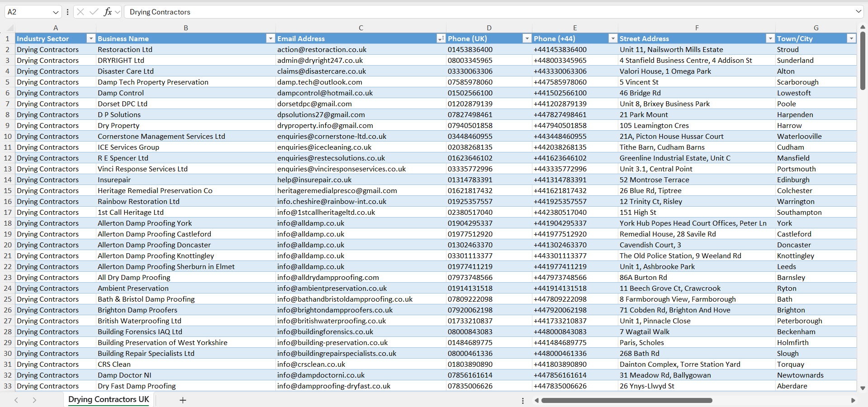Click the formula bar resize dots handle

pyautogui.click(x=67, y=12)
